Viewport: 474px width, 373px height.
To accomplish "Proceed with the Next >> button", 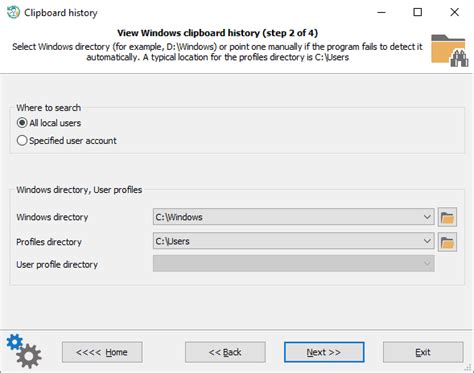I will coord(324,352).
